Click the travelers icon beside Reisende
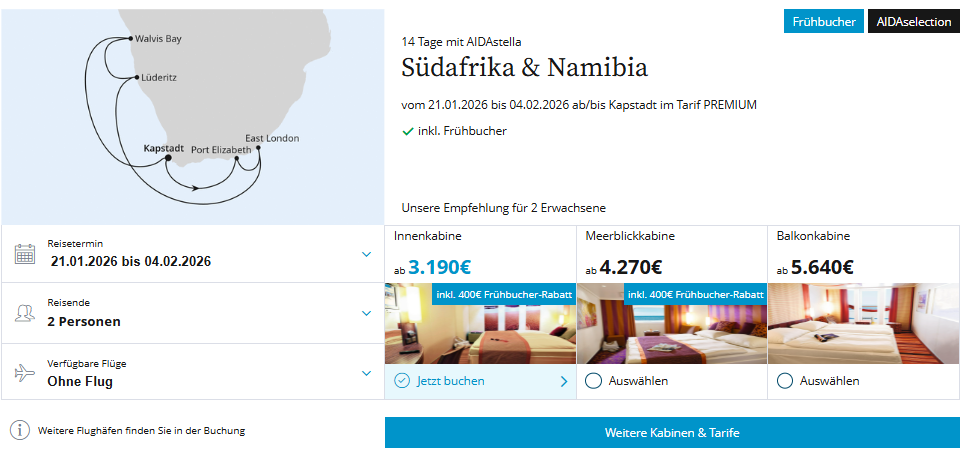Viewport: 968px width, 455px height. pyautogui.click(x=25, y=313)
